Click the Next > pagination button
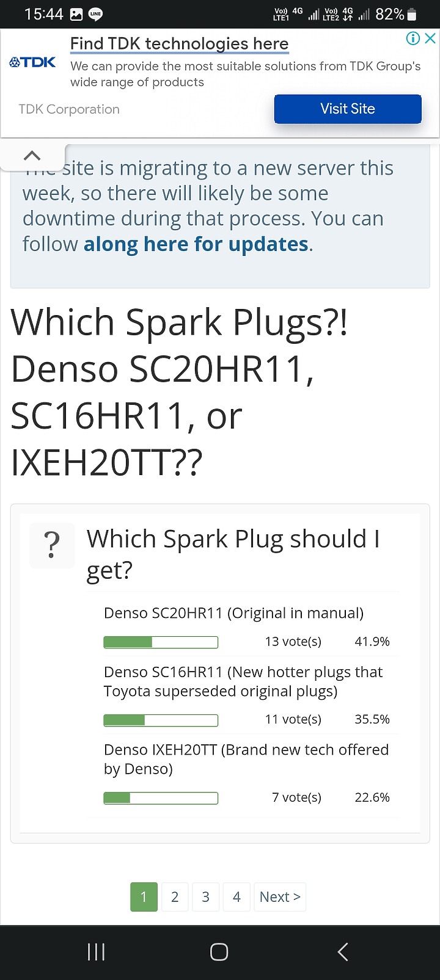 pyautogui.click(x=280, y=897)
